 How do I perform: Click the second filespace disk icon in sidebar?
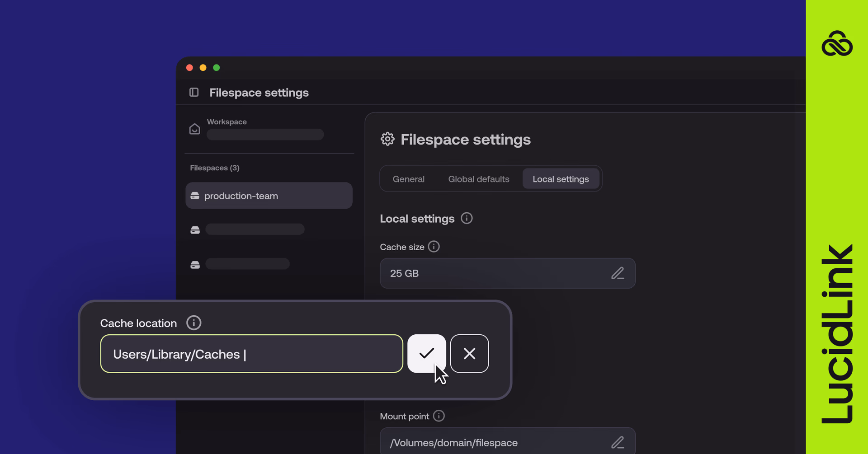click(x=195, y=229)
